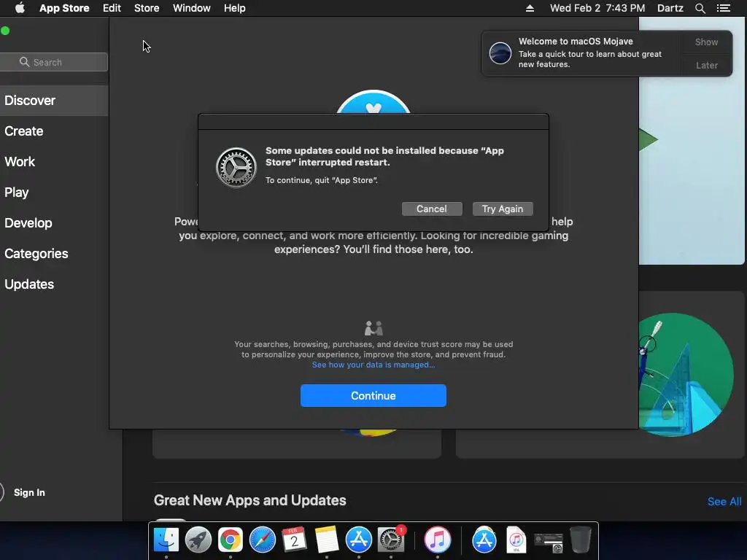Open the Apple menu
The height and width of the screenshot is (560, 747).
20,8
